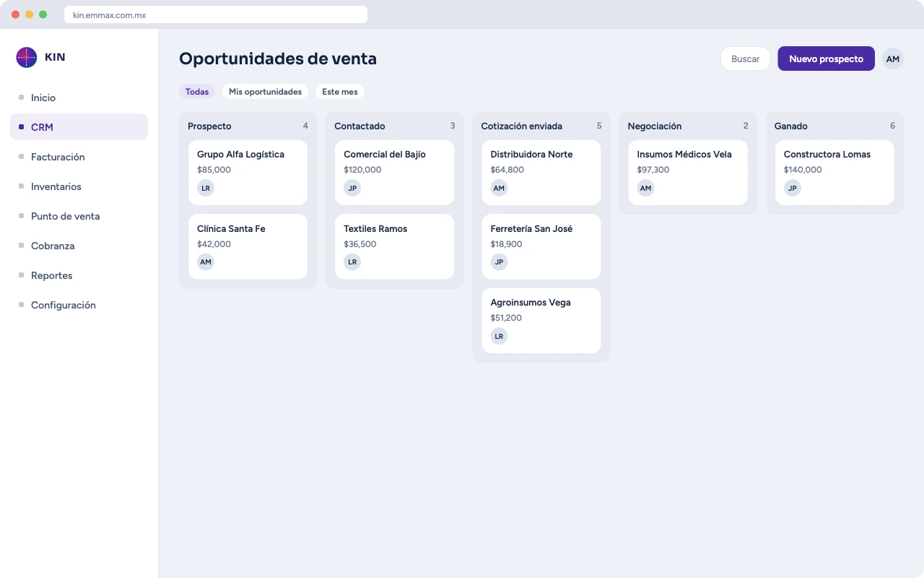The image size is (924, 578).
Task: Click the Contactado column header
Action: coord(359,126)
